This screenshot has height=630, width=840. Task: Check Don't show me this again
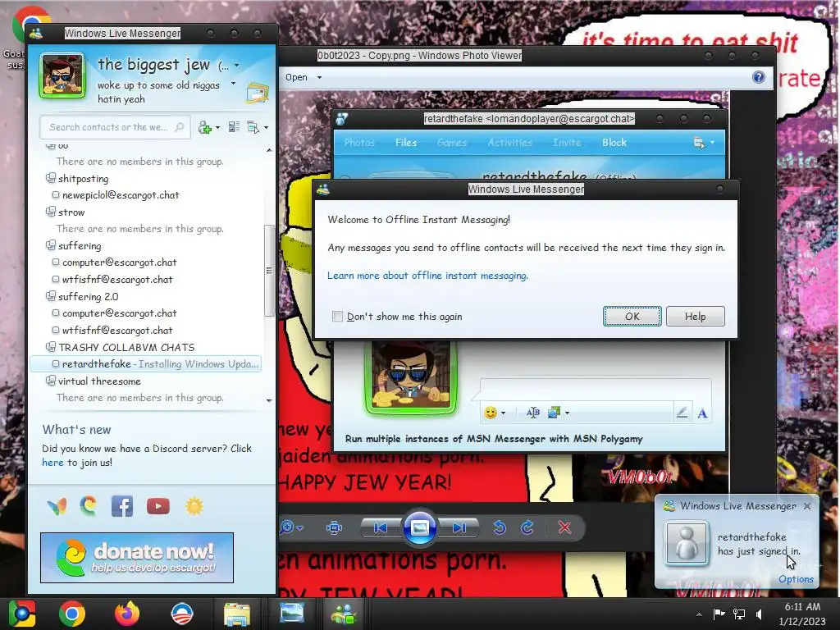[337, 317]
